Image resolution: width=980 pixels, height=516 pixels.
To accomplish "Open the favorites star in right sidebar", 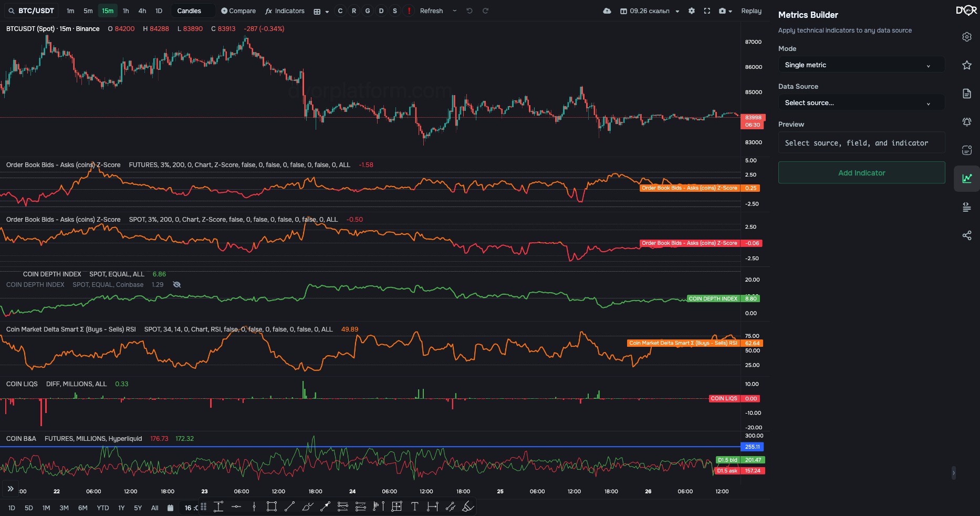I will pyautogui.click(x=967, y=65).
